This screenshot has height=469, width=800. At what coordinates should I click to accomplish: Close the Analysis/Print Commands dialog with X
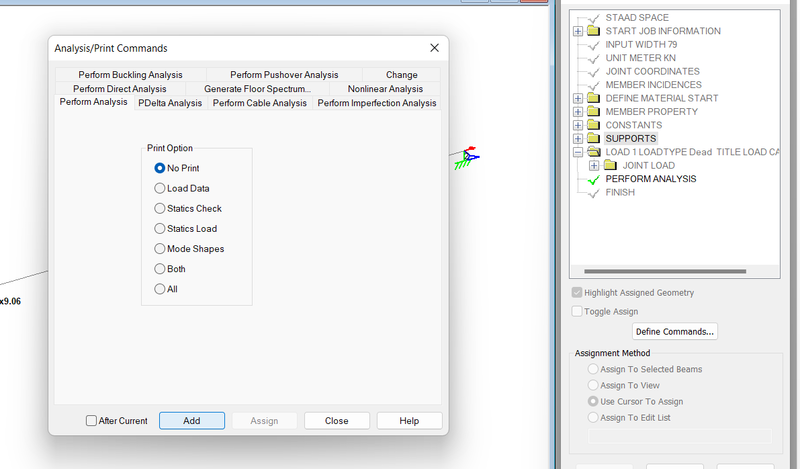pyautogui.click(x=434, y=47)
